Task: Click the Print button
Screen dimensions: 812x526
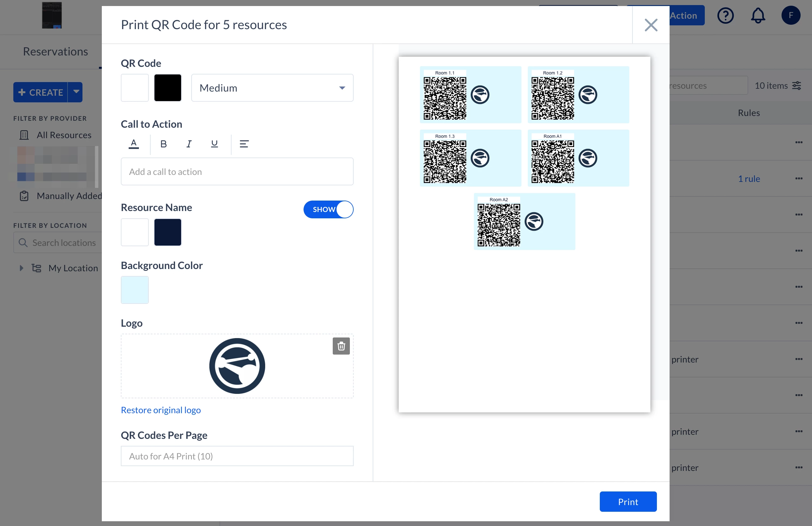Action: (x=628, y=502)
